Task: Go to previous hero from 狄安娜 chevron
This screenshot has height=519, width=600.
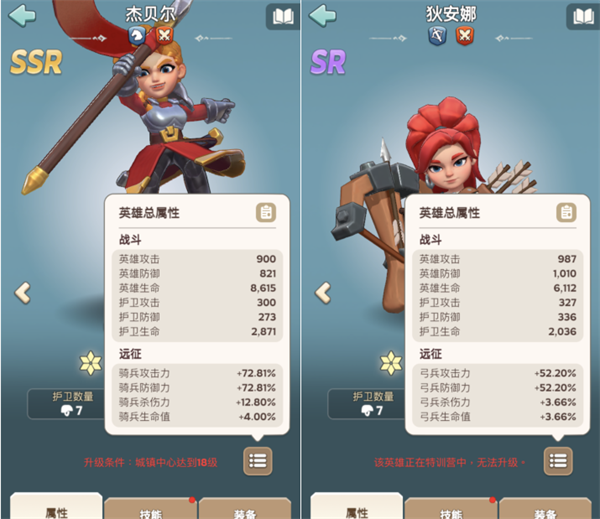Action: [323, 293]
